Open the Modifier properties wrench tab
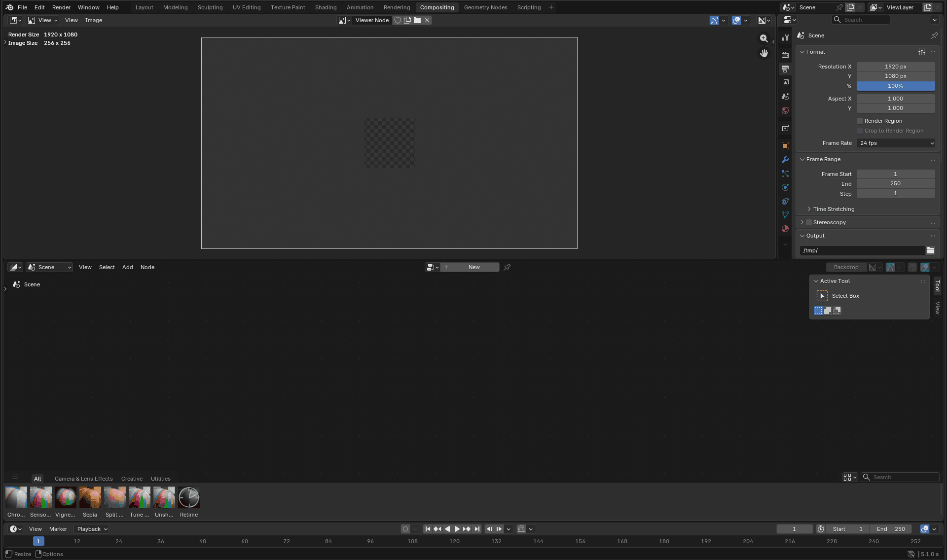Screen dimensions: 947x560 click(x=785, y=160)
